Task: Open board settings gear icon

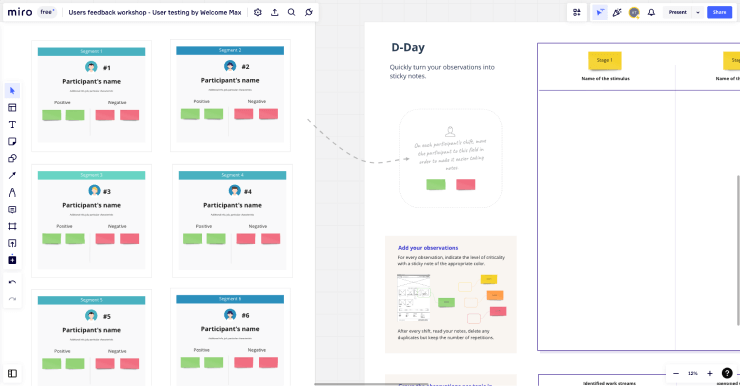Action: [258, 12]
